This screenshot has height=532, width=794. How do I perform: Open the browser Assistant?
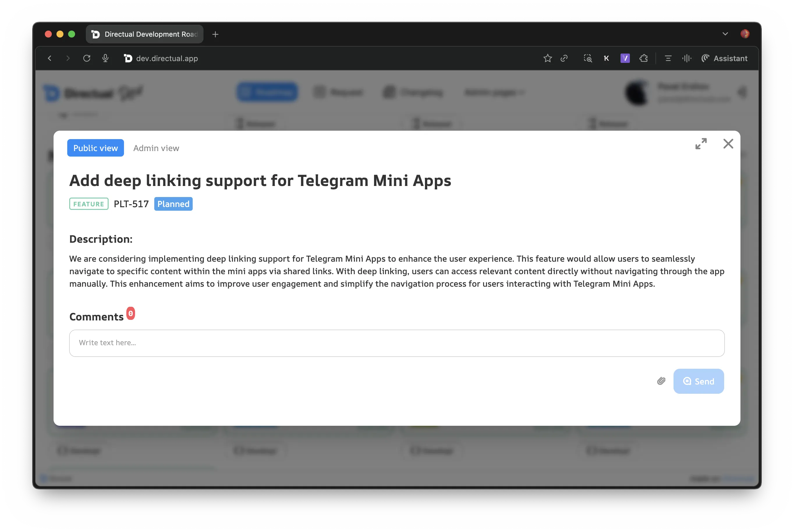tap(724, 58)
